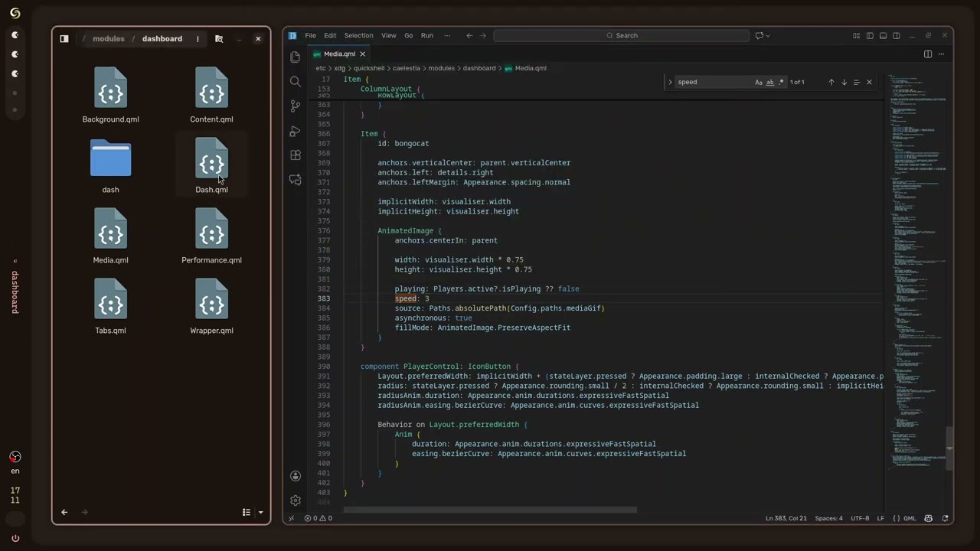Open the editor's More Actions ellipsis menu
This screenshot has width=980, height=551.
(942, 54)
